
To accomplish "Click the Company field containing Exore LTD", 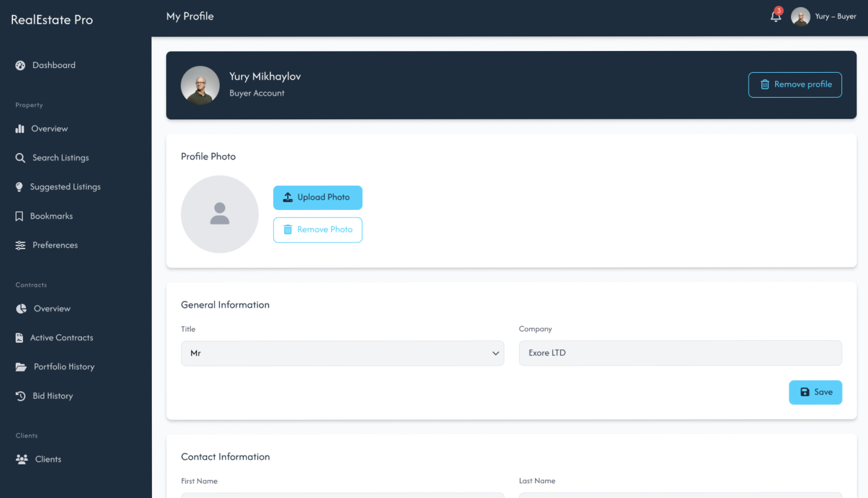I will point(680,353).
